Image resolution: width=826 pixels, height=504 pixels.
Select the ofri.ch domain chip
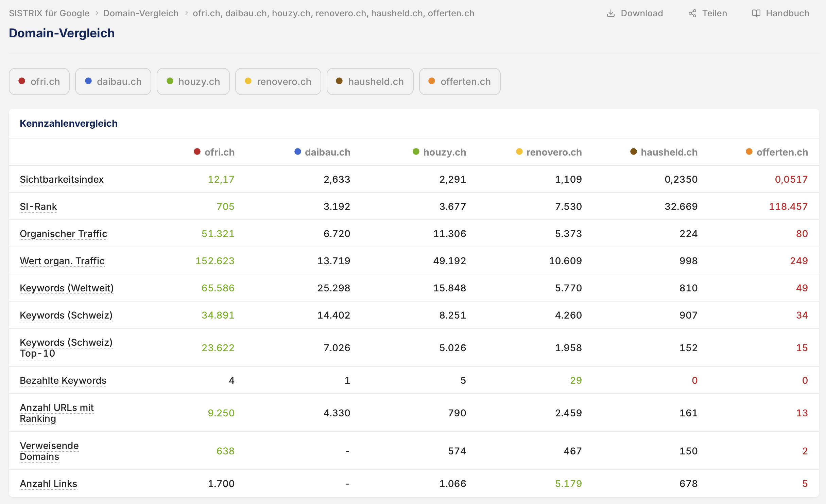click(x=39, y=82)
